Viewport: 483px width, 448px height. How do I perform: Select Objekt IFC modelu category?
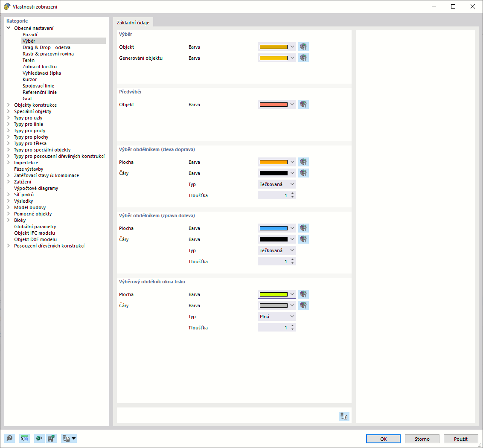tap(35, 233)
